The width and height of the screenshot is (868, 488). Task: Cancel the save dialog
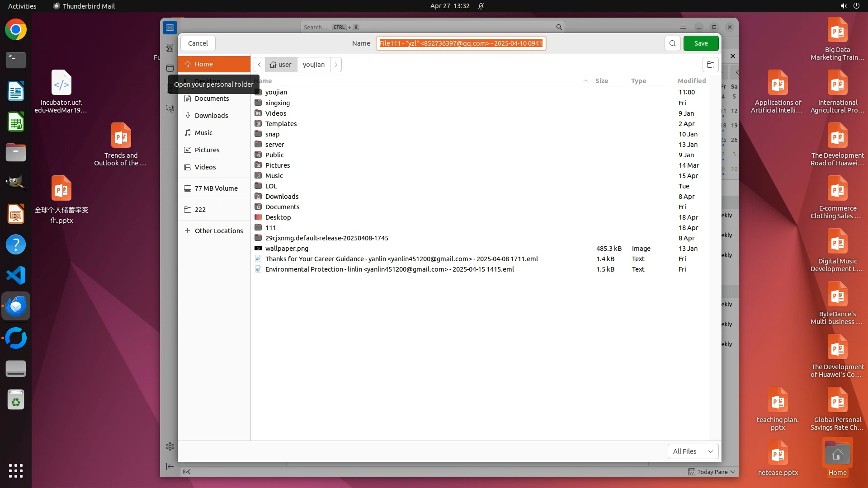(198, 43)
